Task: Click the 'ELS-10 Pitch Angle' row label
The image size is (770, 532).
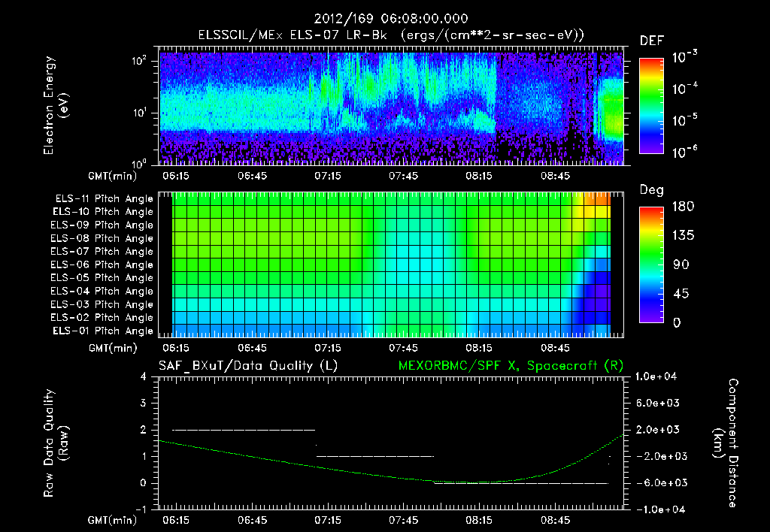Action: pyautogui.click(x=103, y=212)
